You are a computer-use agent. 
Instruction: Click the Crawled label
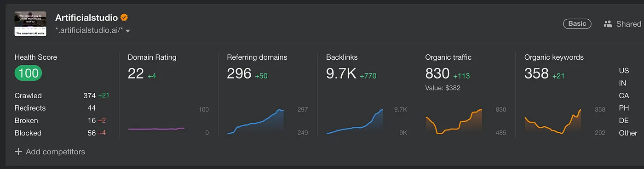[28, 96]
